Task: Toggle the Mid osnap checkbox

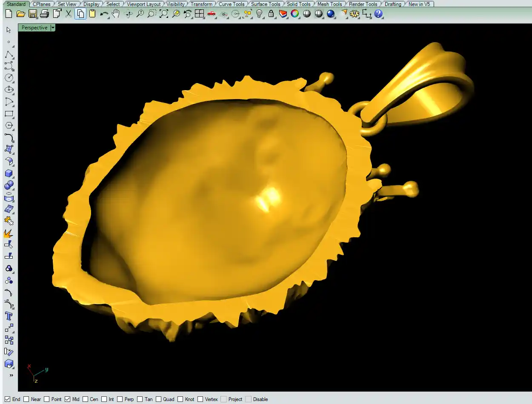Action: (68, 399)
